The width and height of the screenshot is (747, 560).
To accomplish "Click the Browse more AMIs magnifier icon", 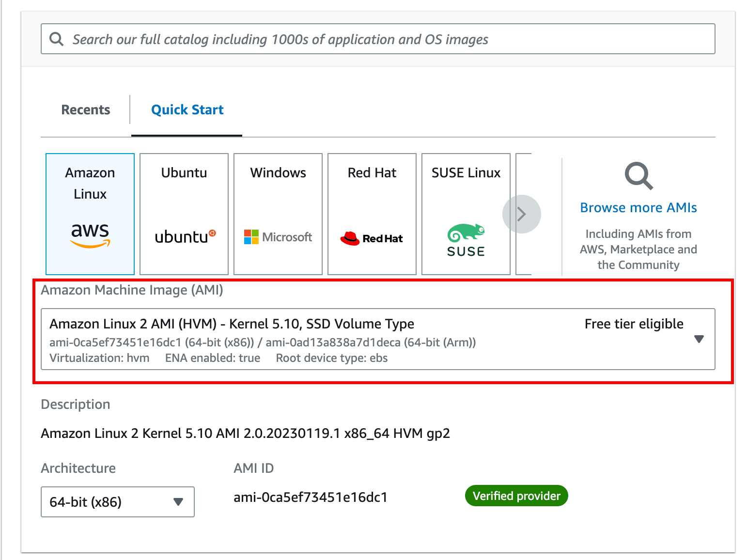I will 639,176.
